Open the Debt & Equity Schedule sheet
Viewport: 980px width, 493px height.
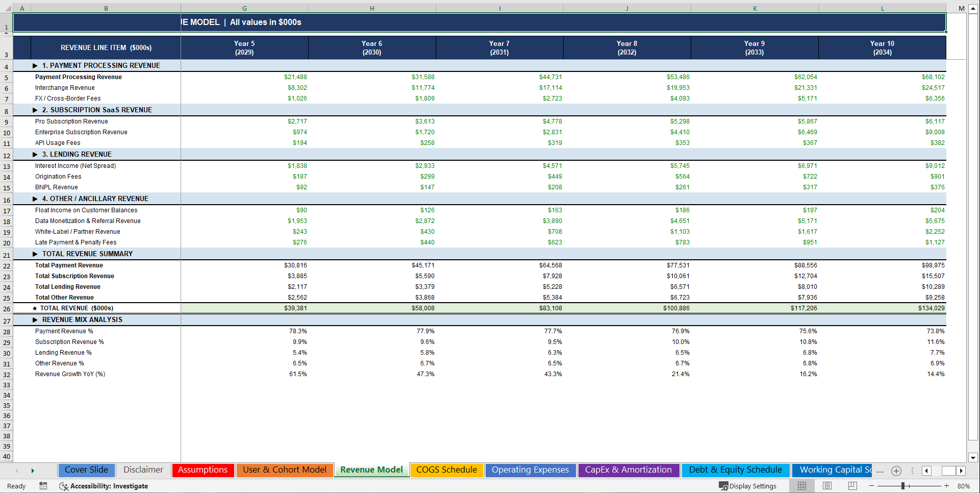click(x=736, y=470)
